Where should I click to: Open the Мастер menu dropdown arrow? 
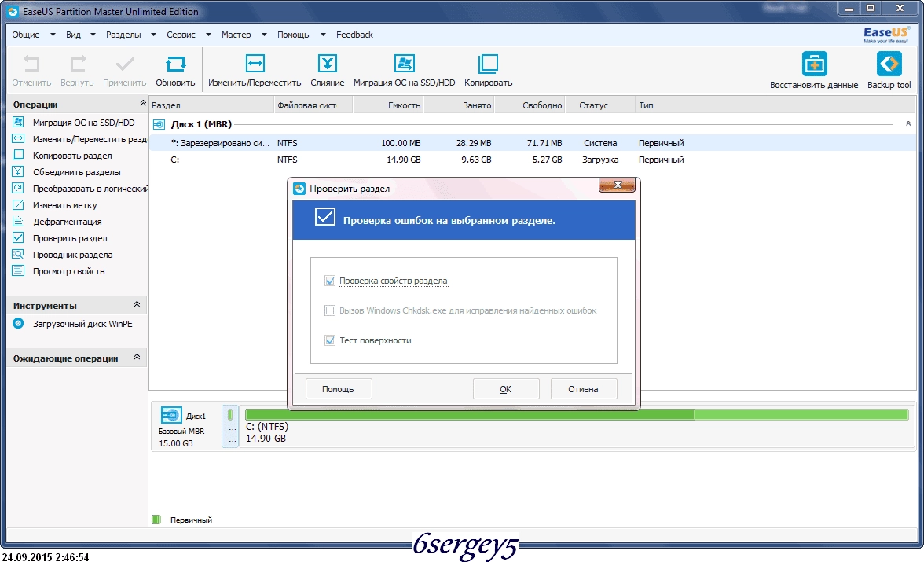pyautogui.click(x=264, y=35)
